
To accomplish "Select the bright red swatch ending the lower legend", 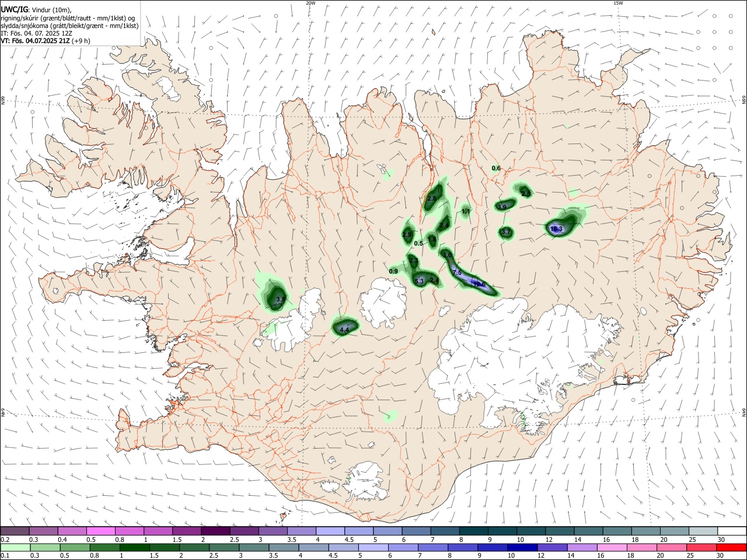I will (731, 548).
